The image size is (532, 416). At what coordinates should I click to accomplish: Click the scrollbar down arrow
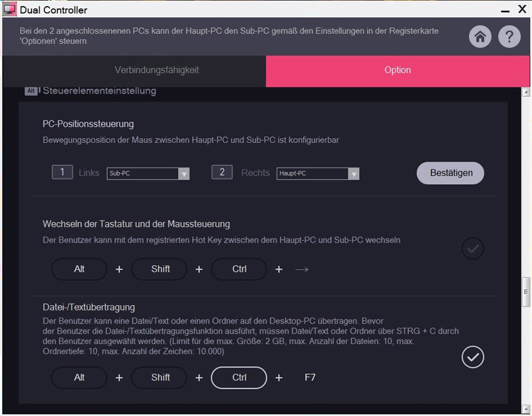[526, 409]
